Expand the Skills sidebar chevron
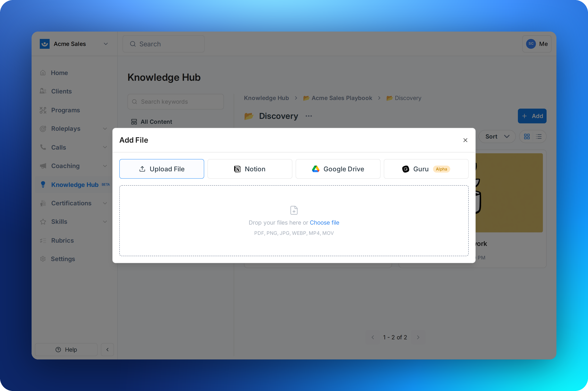 [105, 222]
